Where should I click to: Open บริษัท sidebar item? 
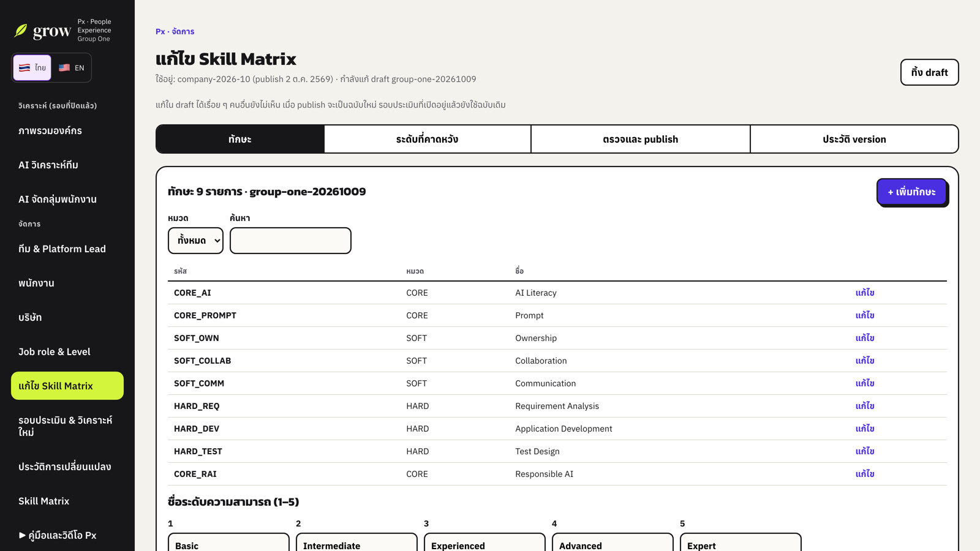coord(67,317)
